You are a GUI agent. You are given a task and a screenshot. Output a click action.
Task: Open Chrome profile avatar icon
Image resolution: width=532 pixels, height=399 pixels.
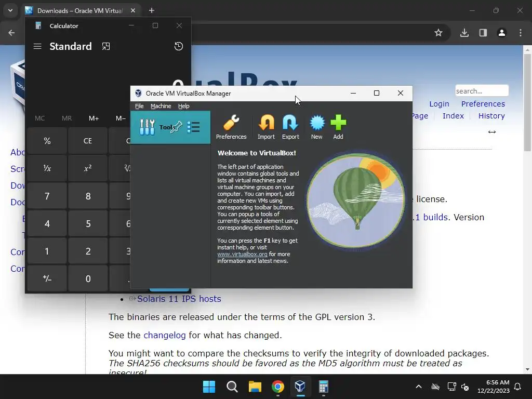501,33
